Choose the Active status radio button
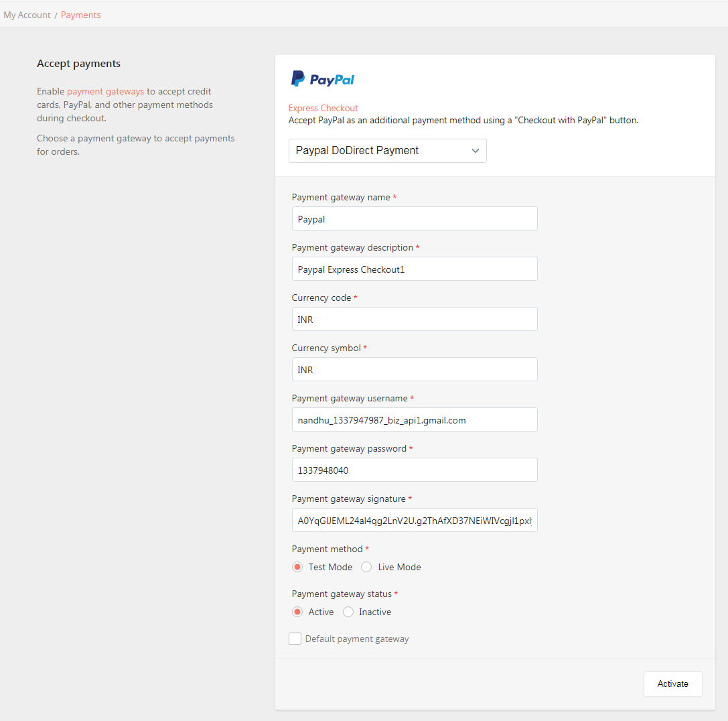728x721 pixels. 297,612
